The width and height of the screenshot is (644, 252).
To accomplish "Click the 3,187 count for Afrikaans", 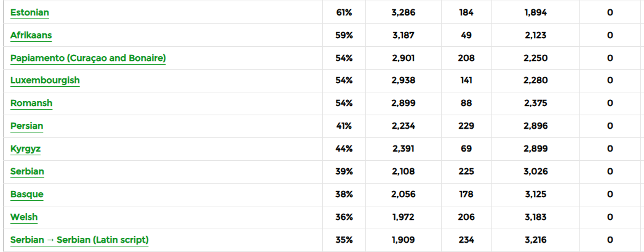I will [x=403, y=35].
